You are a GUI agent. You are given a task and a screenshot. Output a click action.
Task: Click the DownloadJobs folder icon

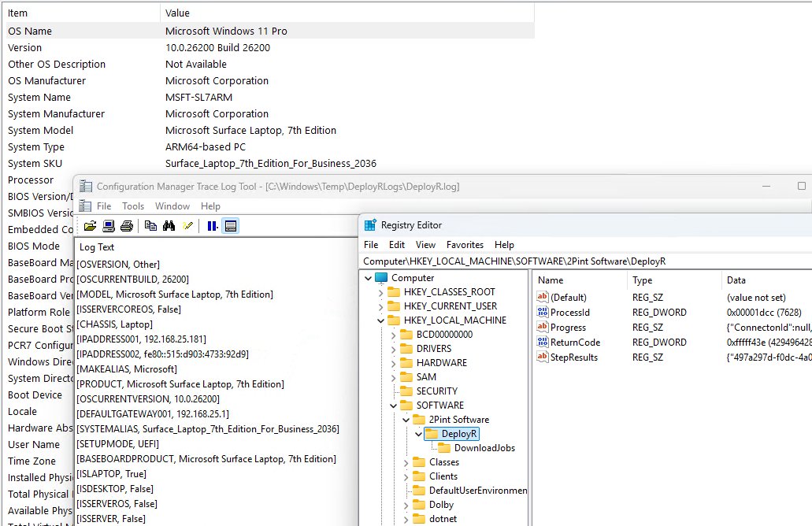(x=444, y=448)
